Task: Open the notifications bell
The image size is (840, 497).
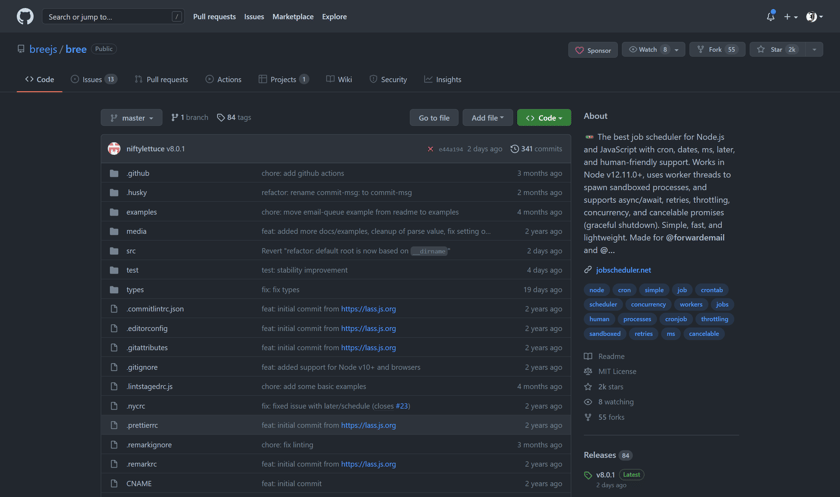Action: 770,17
